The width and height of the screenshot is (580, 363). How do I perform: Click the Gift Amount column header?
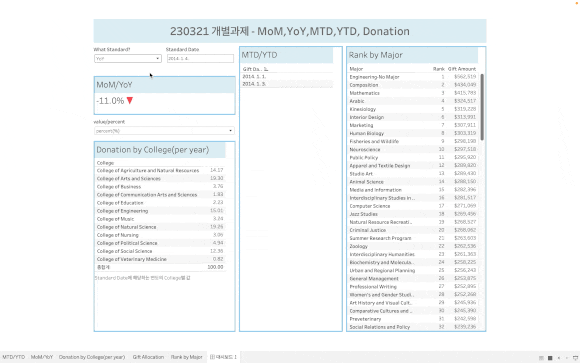click(x=462, y=69)
